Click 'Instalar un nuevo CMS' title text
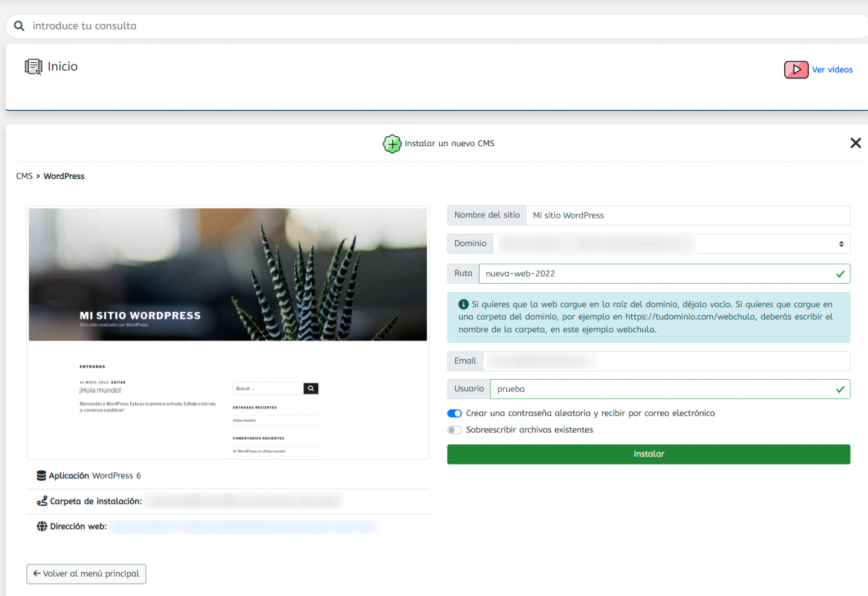Viewport: 868px width, 596px height. (449, 143)
